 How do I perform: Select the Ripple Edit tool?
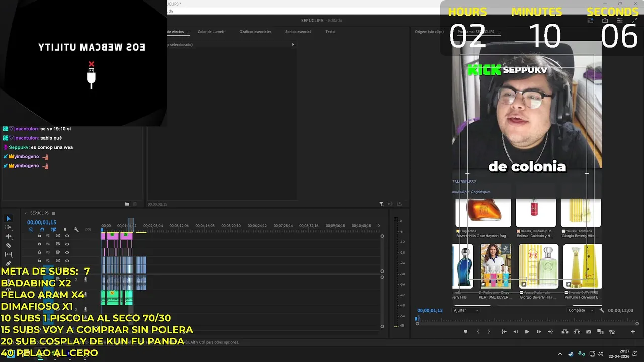click(x=8, y=236)
